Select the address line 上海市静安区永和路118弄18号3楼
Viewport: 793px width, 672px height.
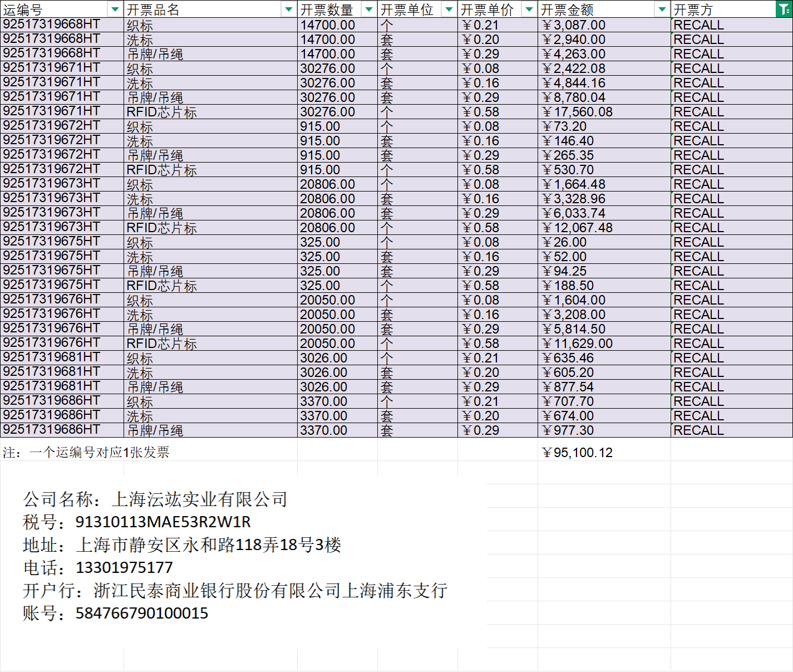tap(208, 545)
